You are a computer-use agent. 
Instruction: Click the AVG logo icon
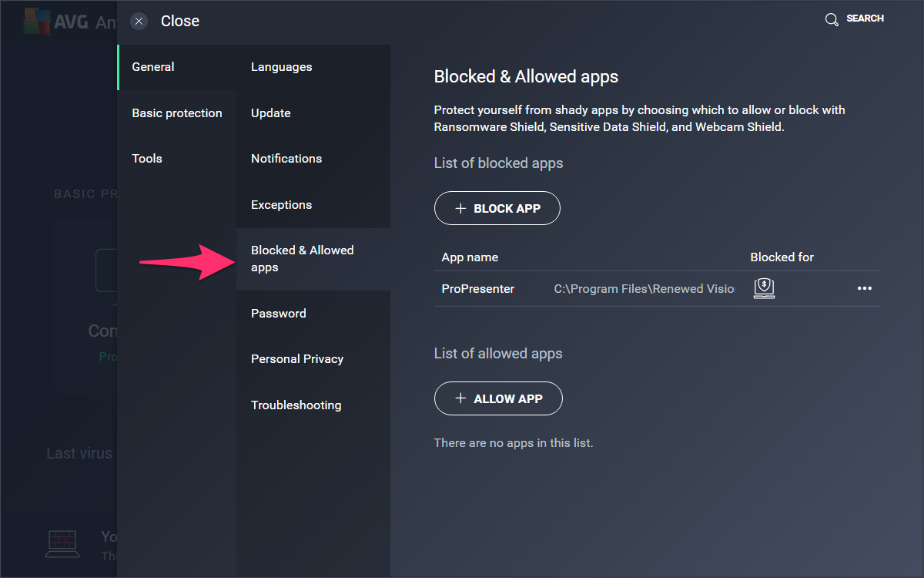(x=36, y=22)
